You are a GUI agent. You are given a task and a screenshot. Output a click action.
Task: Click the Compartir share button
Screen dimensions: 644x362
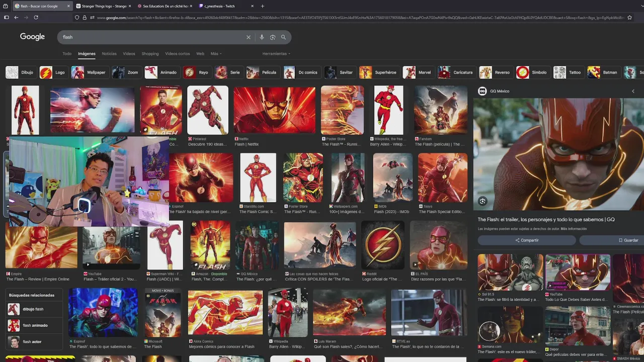coord(527,240)
